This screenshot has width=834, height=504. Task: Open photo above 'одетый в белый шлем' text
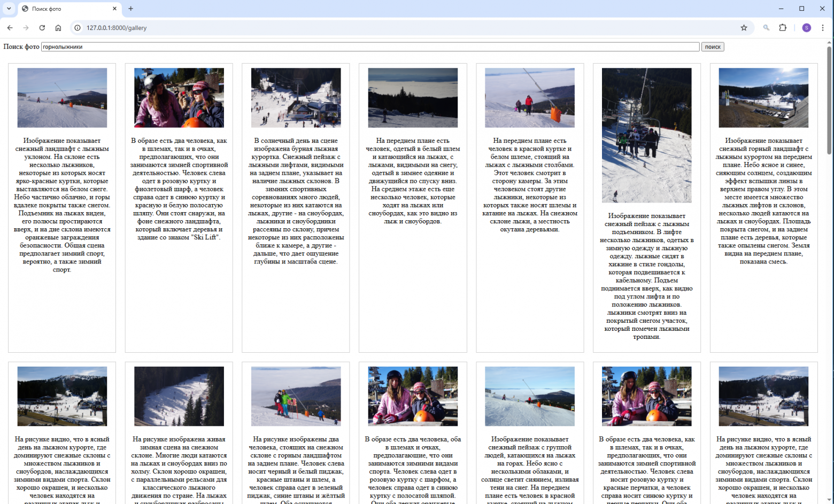[413, 98]
